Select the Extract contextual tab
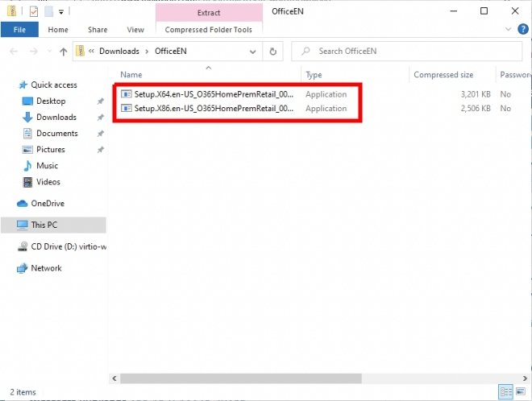The width and height of the screenshot is (532, 401). click(209, 13)
